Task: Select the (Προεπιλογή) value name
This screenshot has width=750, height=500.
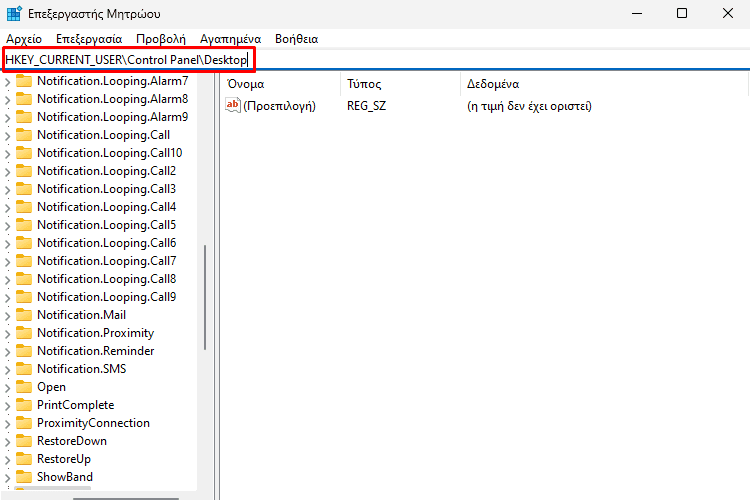Action: click(279, 106)
